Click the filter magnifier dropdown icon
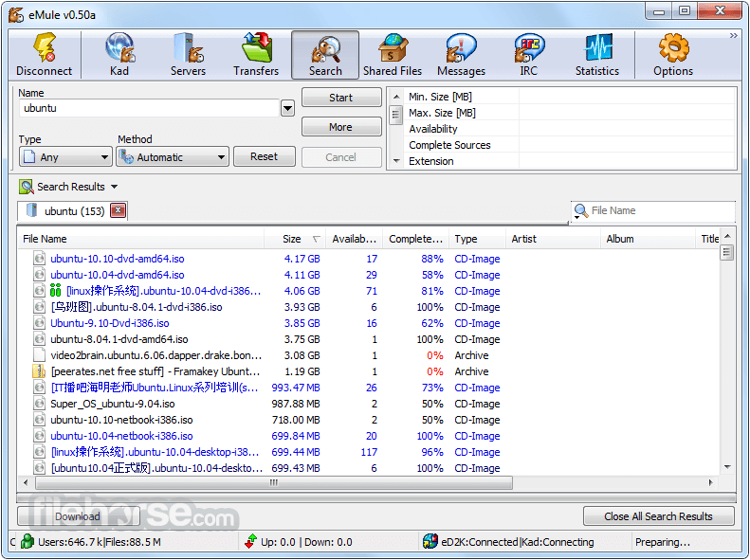 (580, 211)
